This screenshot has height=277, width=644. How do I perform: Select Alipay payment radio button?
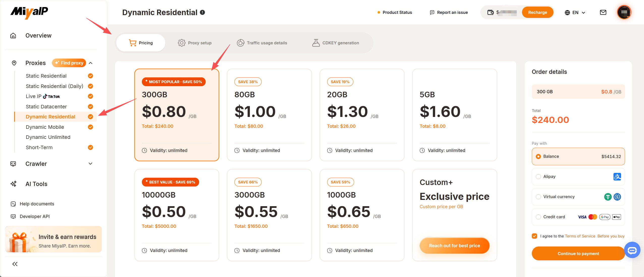point(538,177)
